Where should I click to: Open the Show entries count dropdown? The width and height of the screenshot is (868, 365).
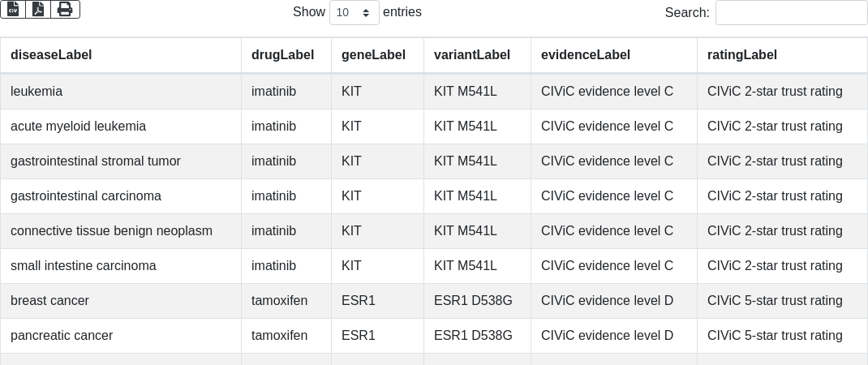(355, 13)
